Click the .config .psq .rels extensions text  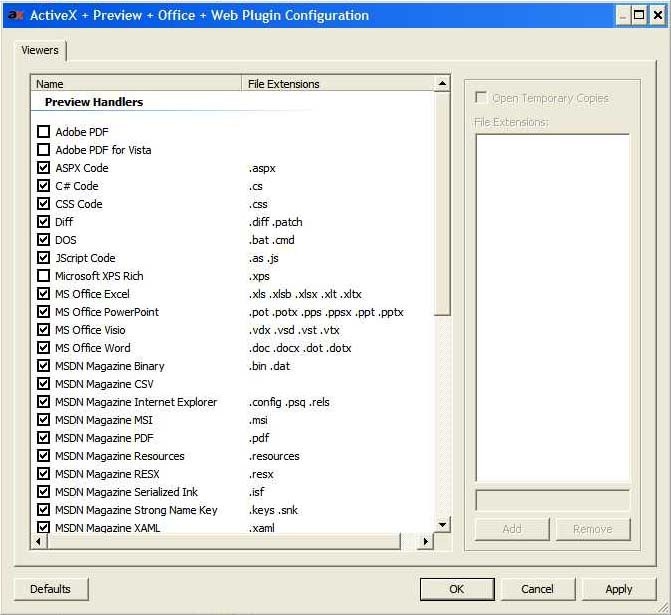pyautogui.click(x=289, y=402)
